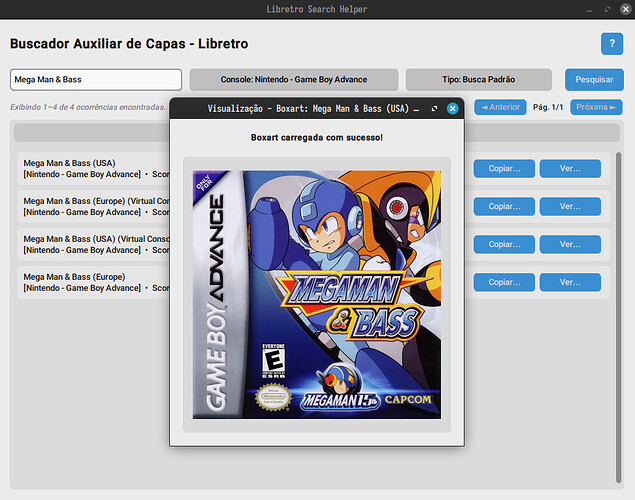This screenshot has height=500, width=635.
Task: Open the Console: Nintendo - Game Boy Advance selector
Action: 294,80
